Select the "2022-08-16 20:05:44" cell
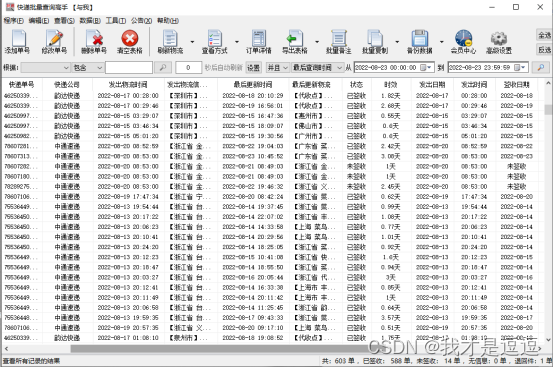554x367 pixels. pos(253,278)
